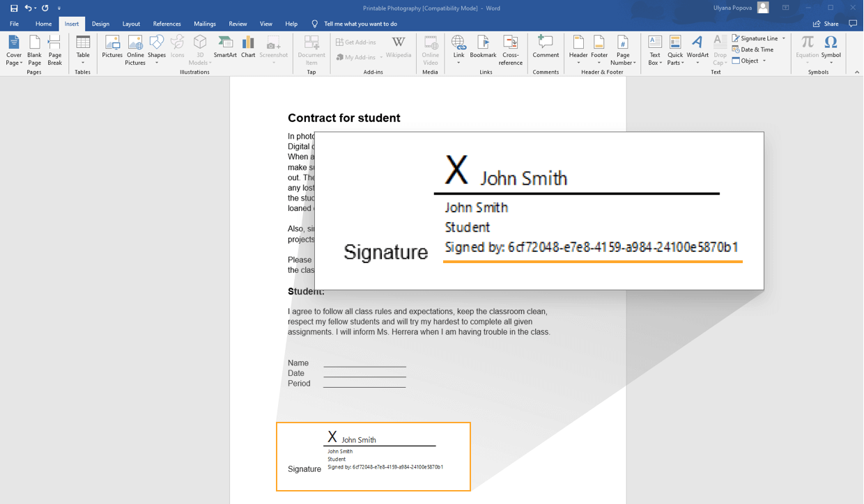Click in Tell me what you want to do
This screenshot has height=504, width=864.
tap(360, 24)
